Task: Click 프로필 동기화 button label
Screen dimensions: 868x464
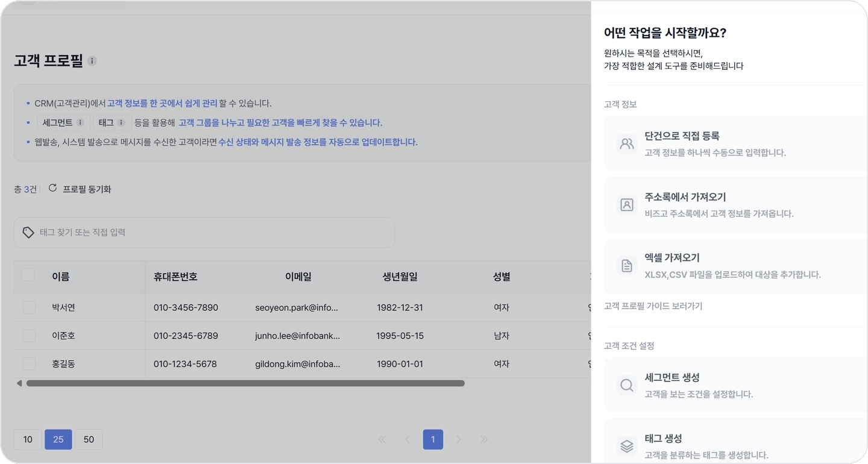Action: (87, 189)
